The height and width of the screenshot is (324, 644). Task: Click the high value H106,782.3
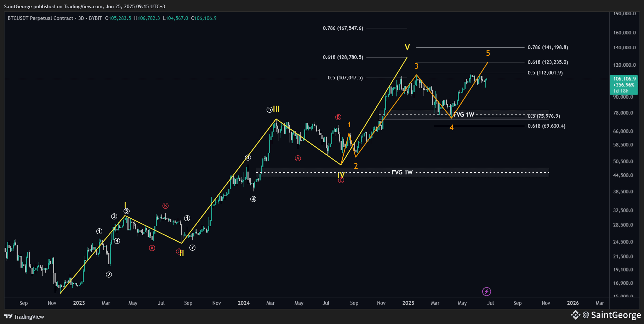point(147,18)
